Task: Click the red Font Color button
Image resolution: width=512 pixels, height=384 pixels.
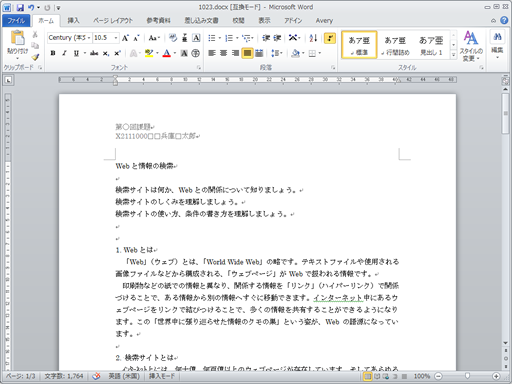Action: [x=167, y=53]
